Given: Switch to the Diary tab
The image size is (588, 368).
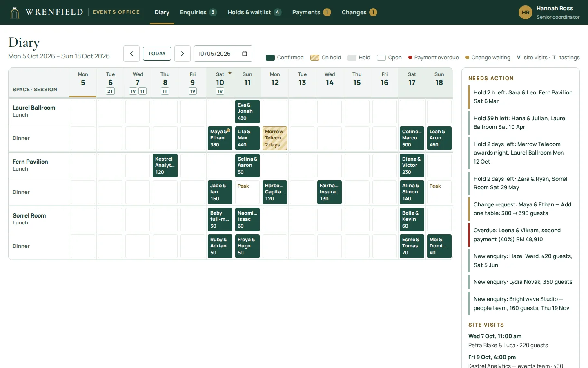Looking at the screenshot, I should pyautogui.click(x=162, y=12).
